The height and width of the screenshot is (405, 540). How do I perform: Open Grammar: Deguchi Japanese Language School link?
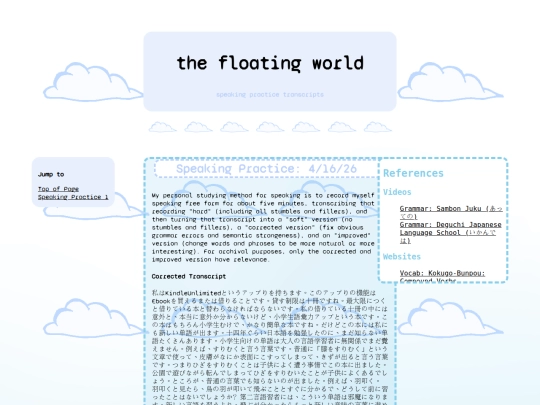click(450, 232)
